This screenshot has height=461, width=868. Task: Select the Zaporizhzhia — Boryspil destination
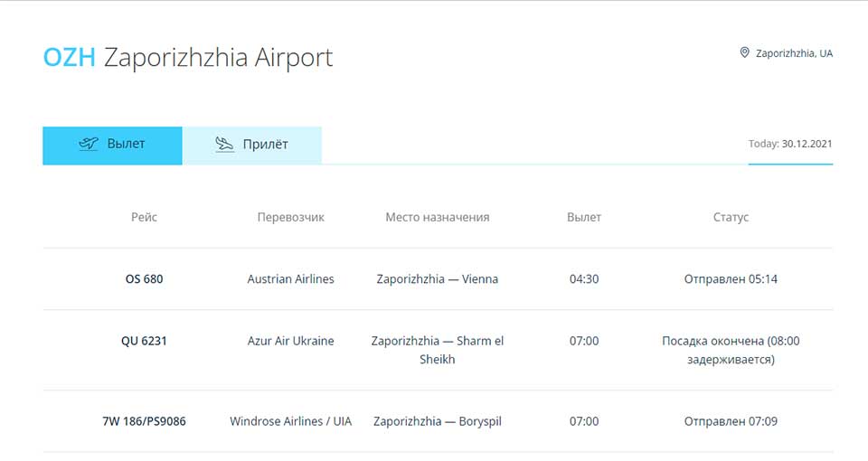(438, 421)
